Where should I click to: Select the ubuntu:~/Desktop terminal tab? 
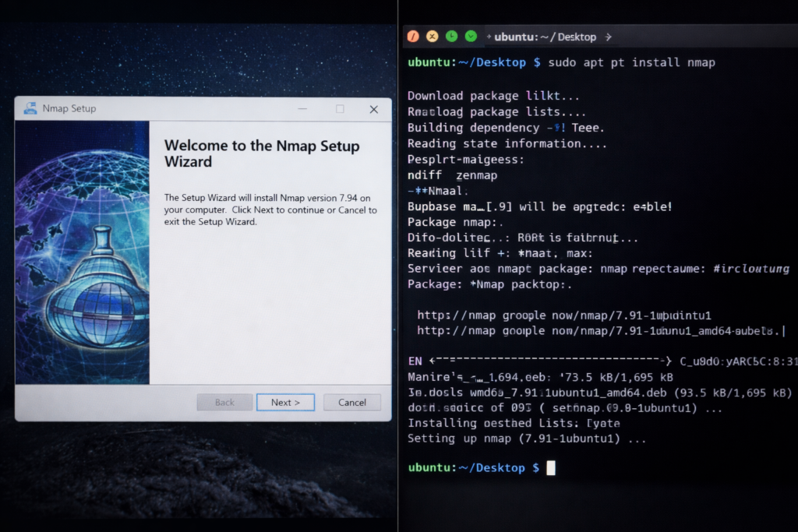(x=546, y=36)
